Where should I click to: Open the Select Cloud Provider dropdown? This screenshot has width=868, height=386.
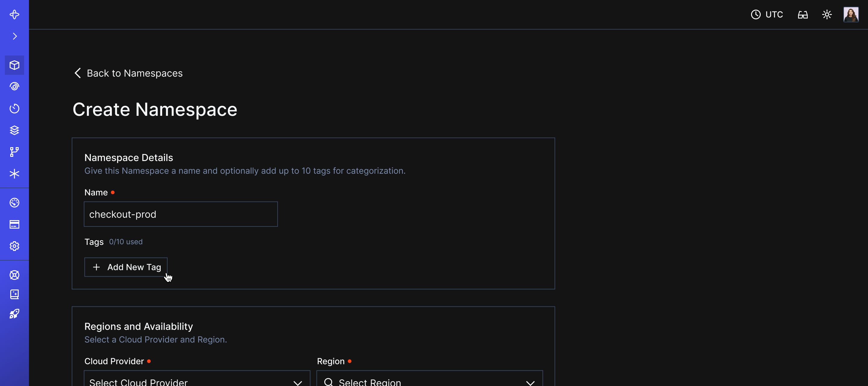197,380
